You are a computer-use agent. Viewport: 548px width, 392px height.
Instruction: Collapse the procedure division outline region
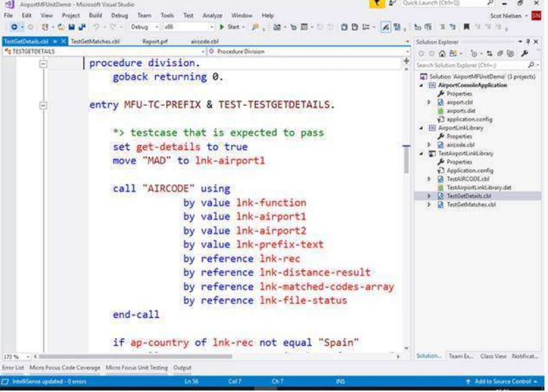(x=43, y=64)
